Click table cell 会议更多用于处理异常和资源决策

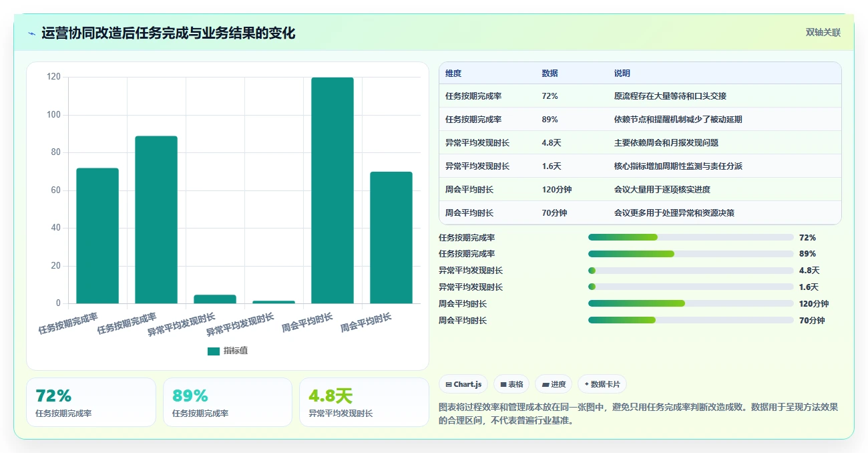[x=674, y=213]
